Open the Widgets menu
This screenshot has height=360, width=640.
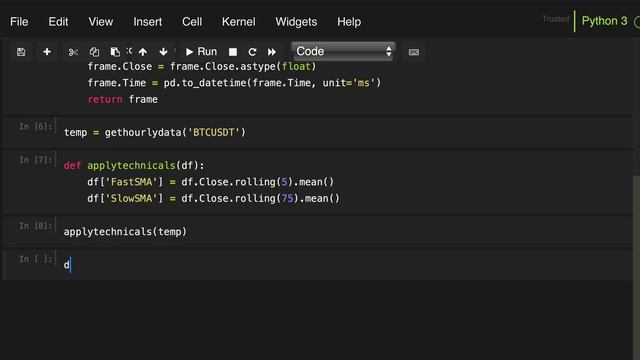click(x=296, y=22)
